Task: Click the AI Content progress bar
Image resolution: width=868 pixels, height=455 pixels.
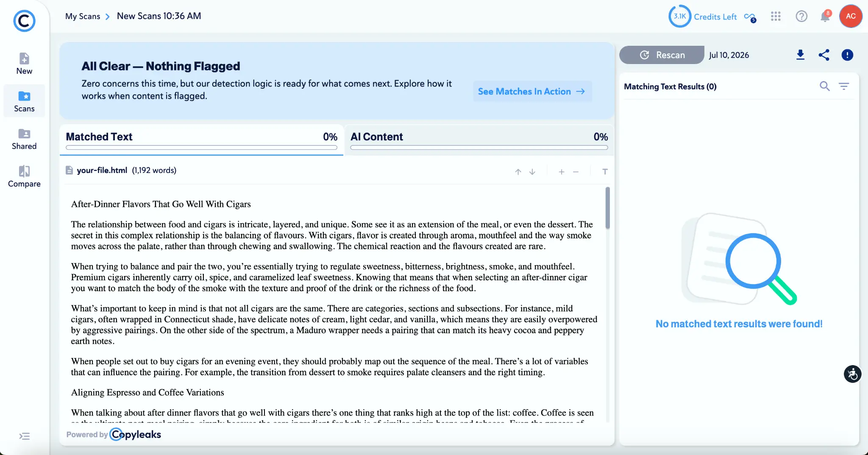Action: click(x=479, y=148)
